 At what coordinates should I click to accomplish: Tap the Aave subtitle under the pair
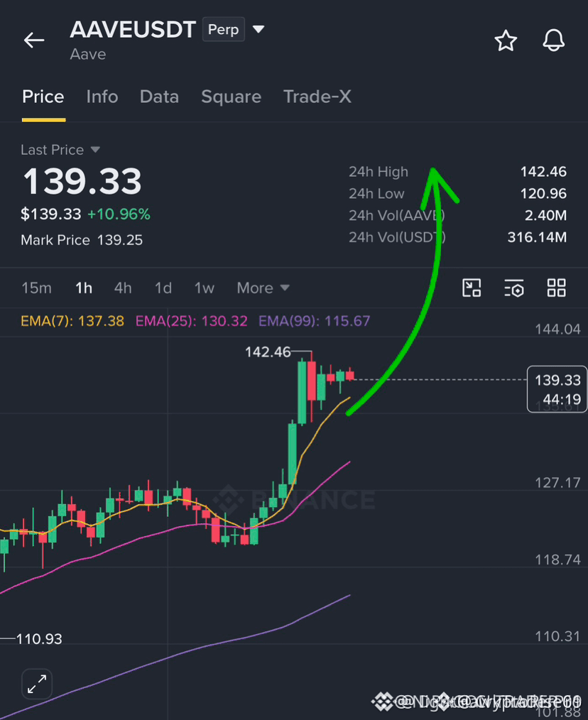(88, 54)
